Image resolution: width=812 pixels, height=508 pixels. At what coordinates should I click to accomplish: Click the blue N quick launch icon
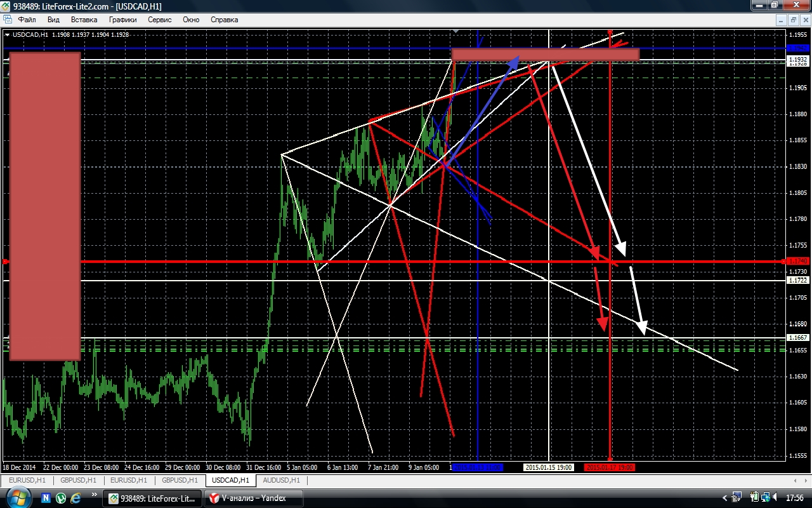(x=47, y=498)
